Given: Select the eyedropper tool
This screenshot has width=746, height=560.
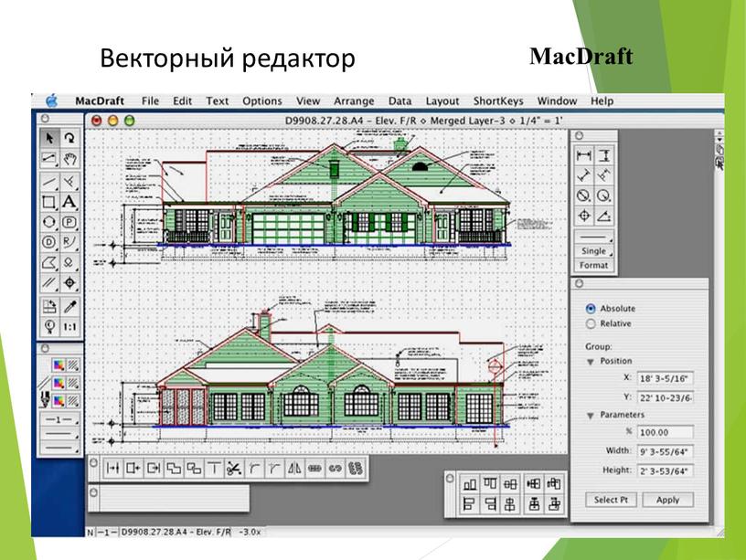Looking at the screenshot, I should coord(69,307).
